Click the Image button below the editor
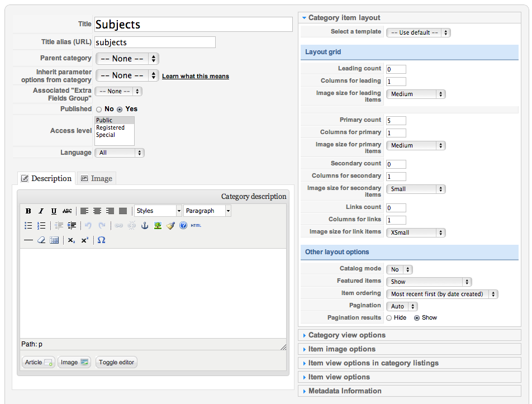The image size is (532, 404). 74,362
